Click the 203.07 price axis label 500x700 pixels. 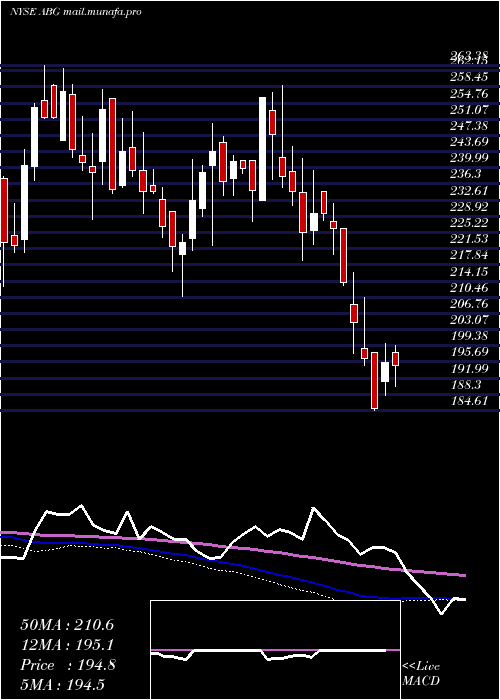[468, 320]
